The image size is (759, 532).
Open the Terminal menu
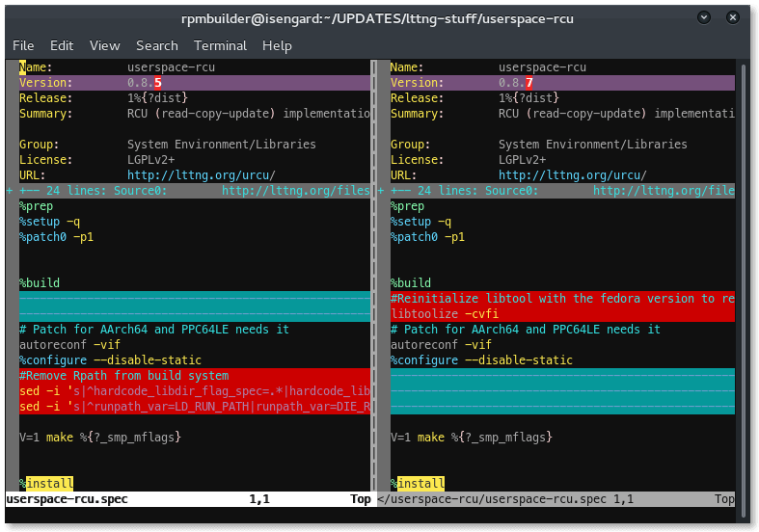(x=220, y=45)
